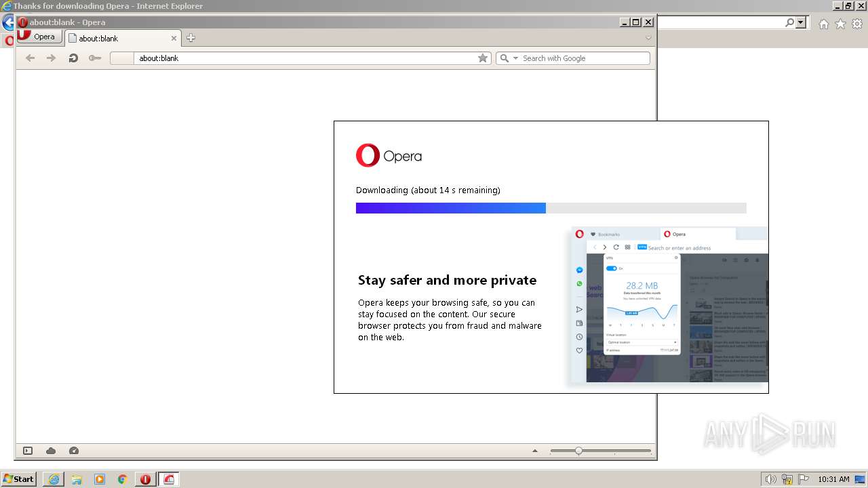Open Action Center flag icon

tap(803, 479)
